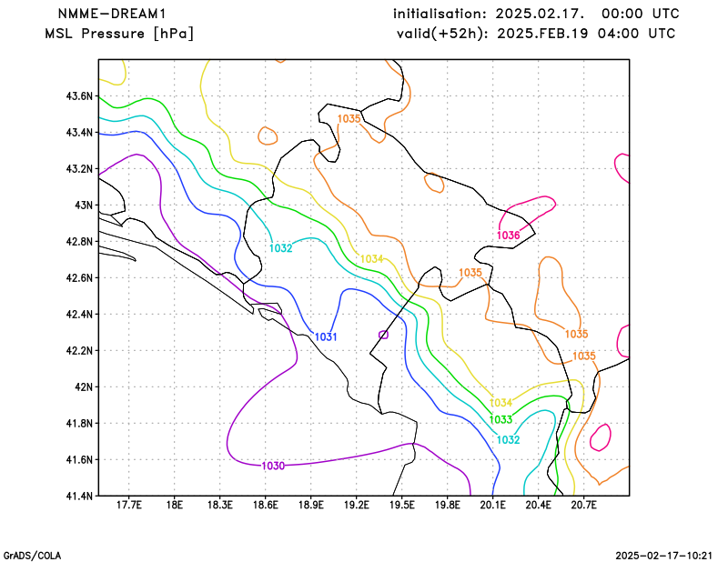Click the 41.4N latitude label
This screenshot has width=728, height=562.
pyautogui.click(x=79, y=497)
